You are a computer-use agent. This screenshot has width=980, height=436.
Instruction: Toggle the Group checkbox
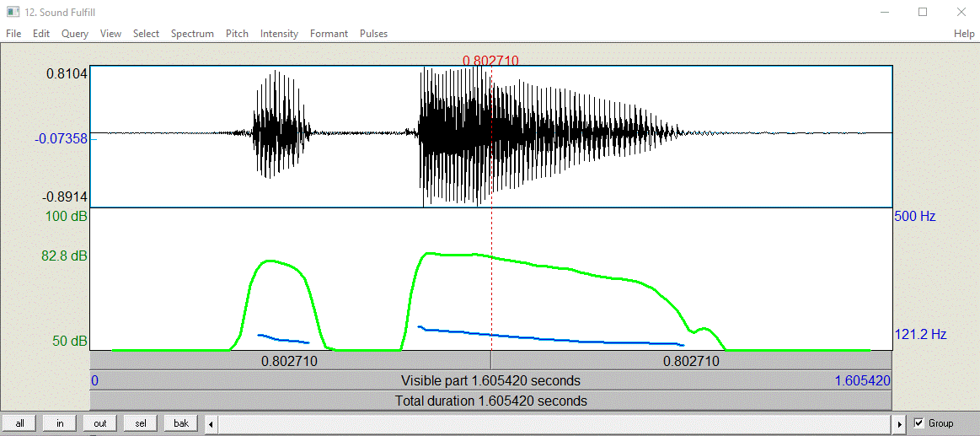pos(918,423)
